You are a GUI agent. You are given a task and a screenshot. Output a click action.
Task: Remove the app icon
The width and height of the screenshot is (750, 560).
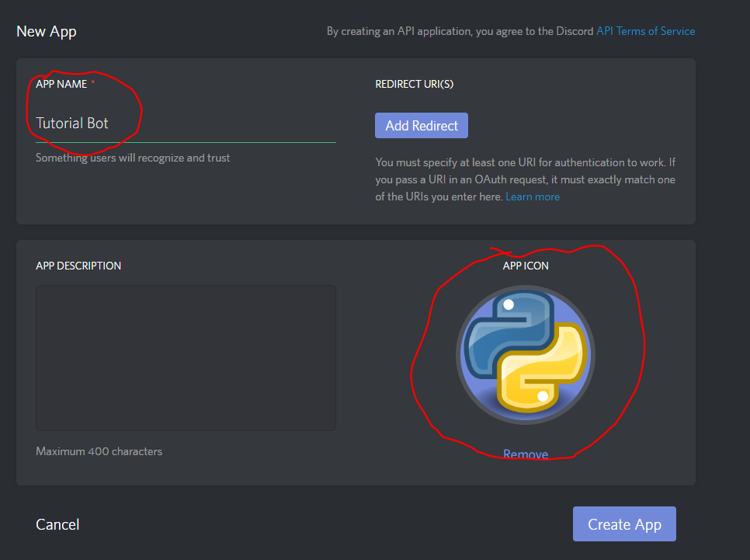tap(525, 454)
